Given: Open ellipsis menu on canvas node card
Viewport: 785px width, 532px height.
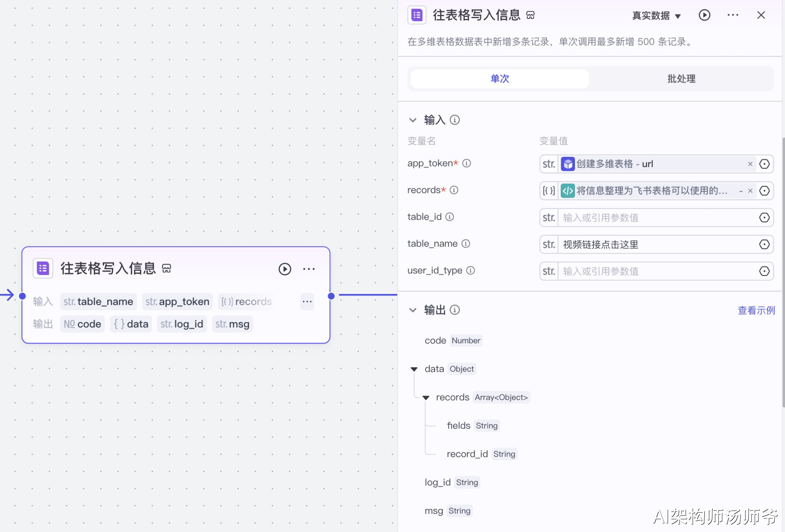Looking at the screenshot, I should point(309,269).
